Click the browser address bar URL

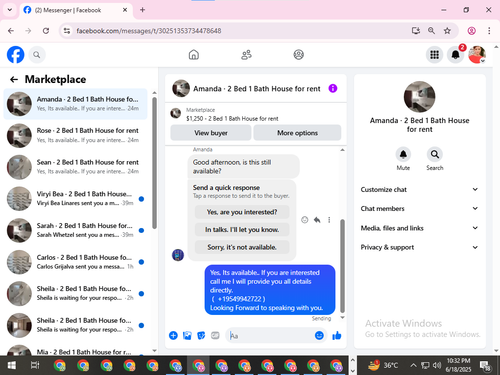pos(149,31)
